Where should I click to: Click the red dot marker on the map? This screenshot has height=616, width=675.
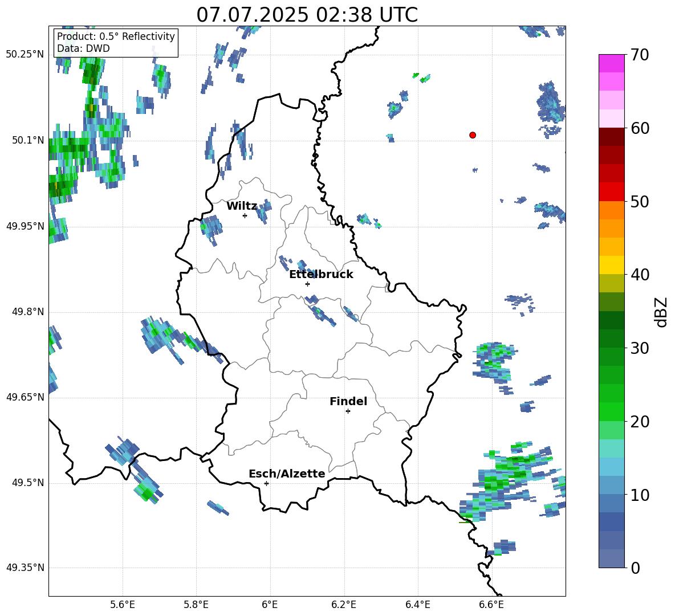click(472, 135)
